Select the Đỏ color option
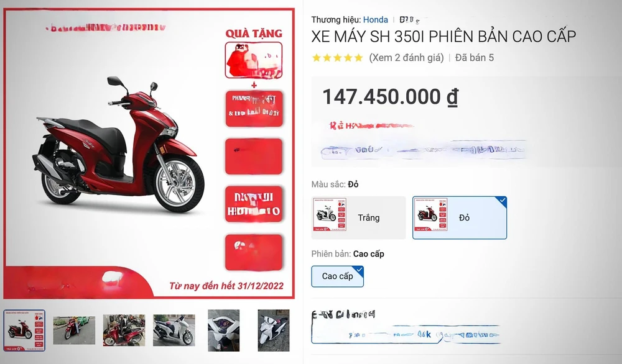 tap(460, 217)
